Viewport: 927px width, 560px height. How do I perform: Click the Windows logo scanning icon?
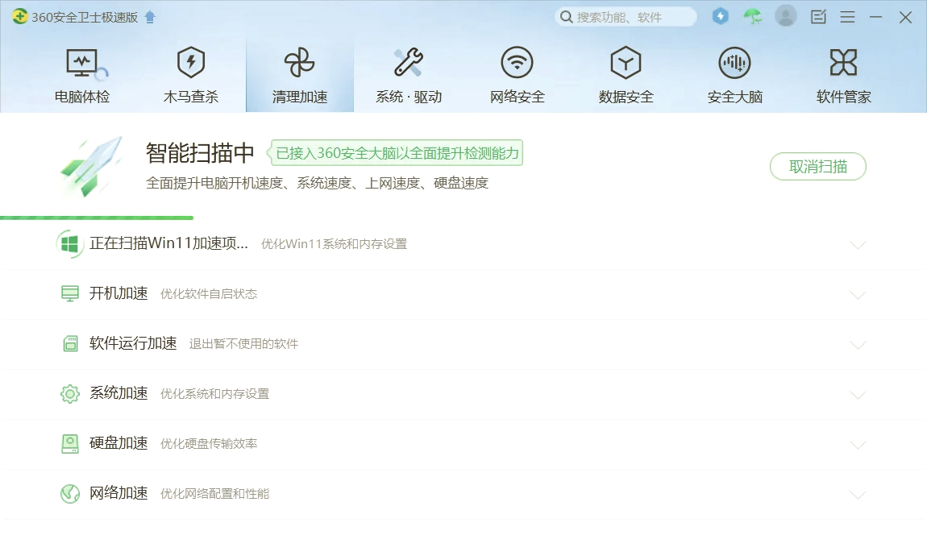click(x=70, y=244)
